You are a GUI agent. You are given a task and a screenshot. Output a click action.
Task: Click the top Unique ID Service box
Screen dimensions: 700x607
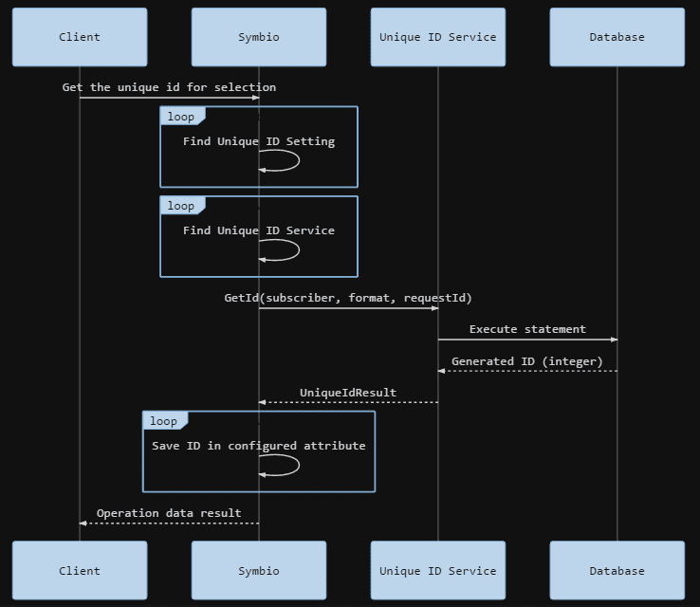point(438,37)
